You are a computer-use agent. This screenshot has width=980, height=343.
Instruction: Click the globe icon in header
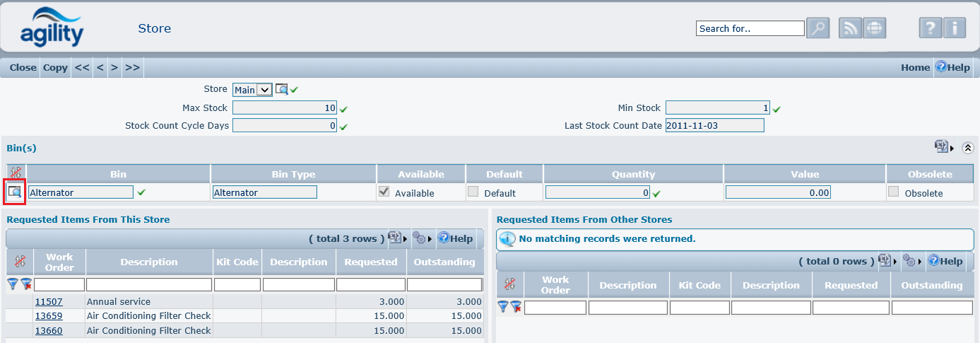[x=874, y=28]
